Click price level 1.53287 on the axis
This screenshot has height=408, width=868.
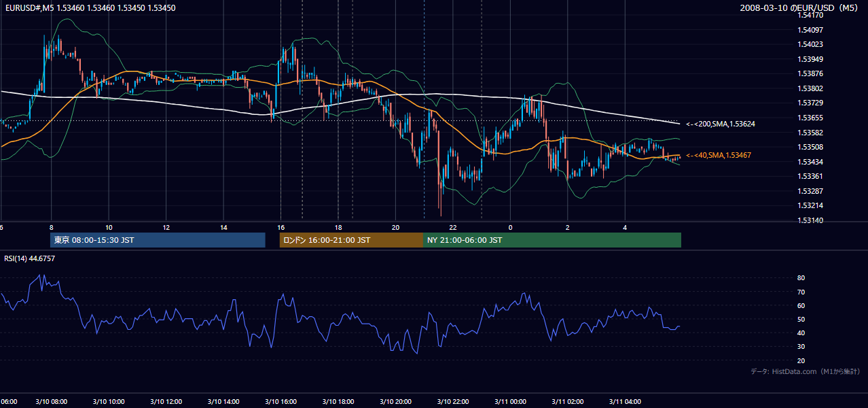[810, 191]
